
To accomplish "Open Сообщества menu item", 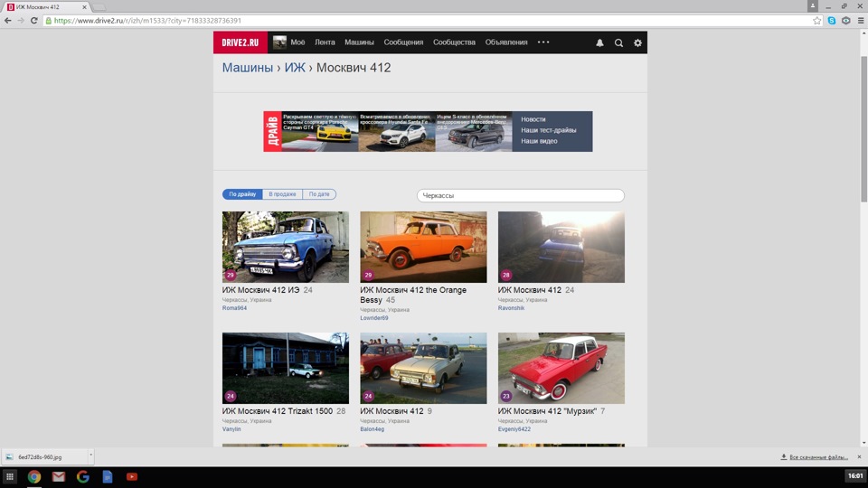I will [x=455, y=42].
